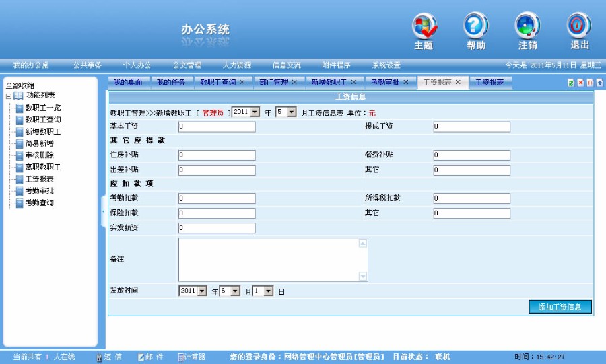Click the 基本工资 input field
Screen dimensions: 606x364
(217, 126)
